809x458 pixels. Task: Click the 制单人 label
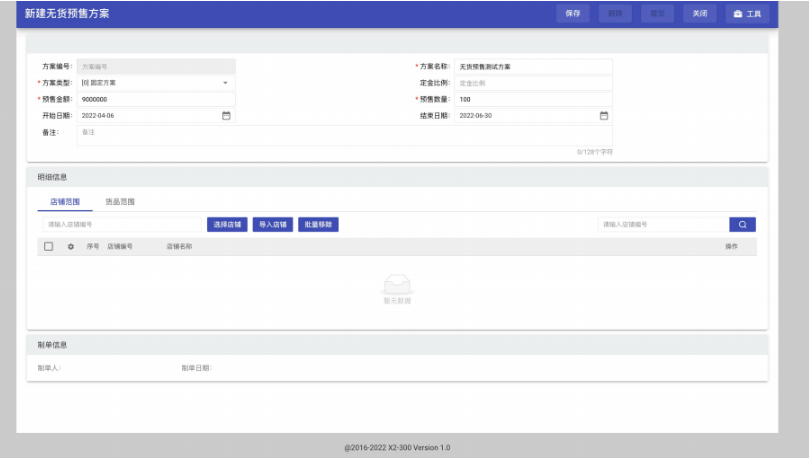pyautogui.click(x=49, y=368)
